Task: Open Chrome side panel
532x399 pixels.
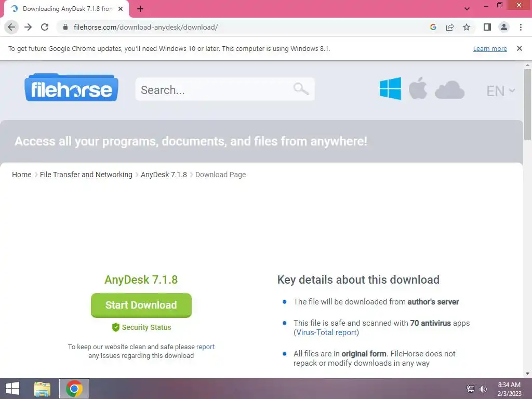Action: tap(487, 27)
